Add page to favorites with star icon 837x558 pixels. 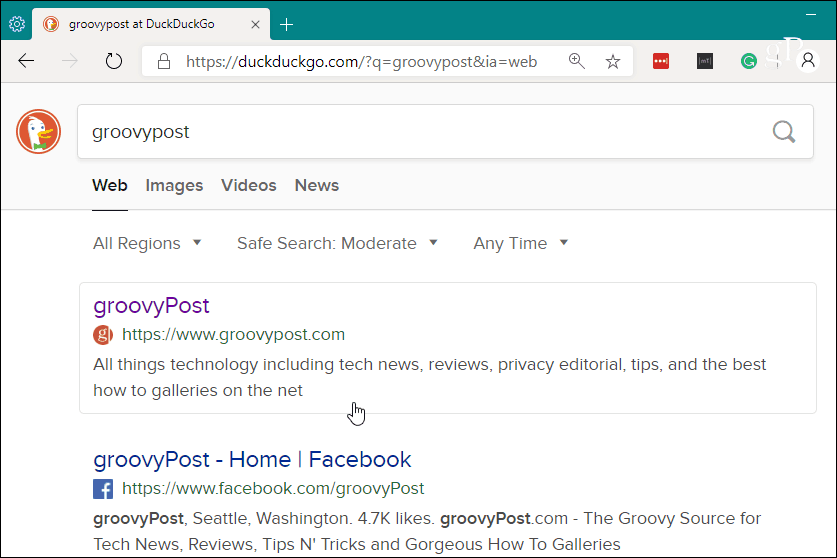(613, 61)
